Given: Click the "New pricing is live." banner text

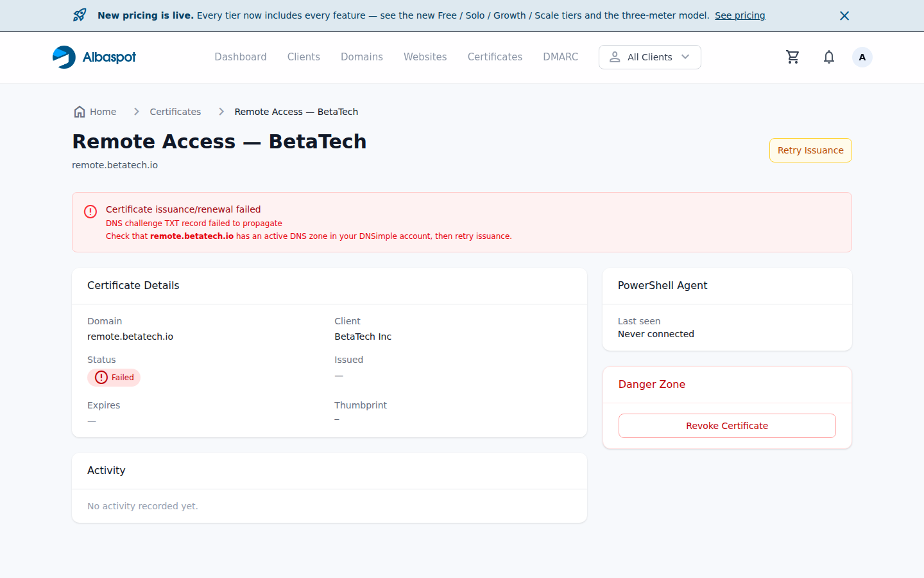Looking at the screenshot, I should [146, 15].
